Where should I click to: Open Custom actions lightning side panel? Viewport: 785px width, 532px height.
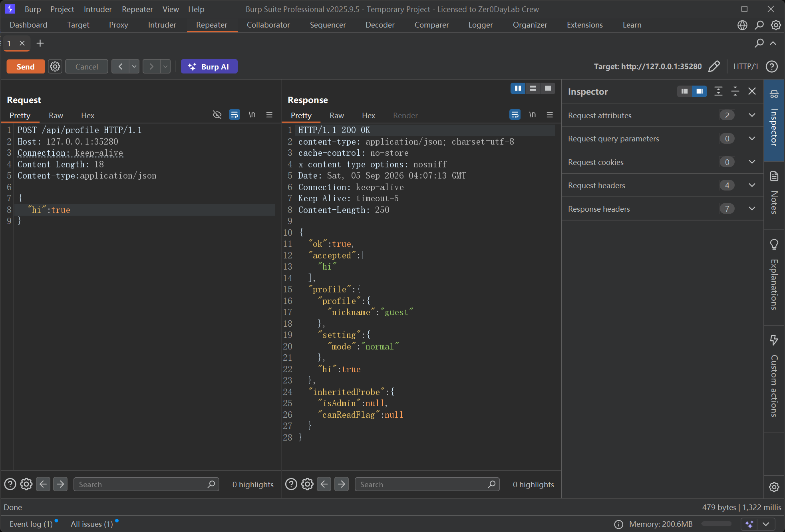coord(774,340)
